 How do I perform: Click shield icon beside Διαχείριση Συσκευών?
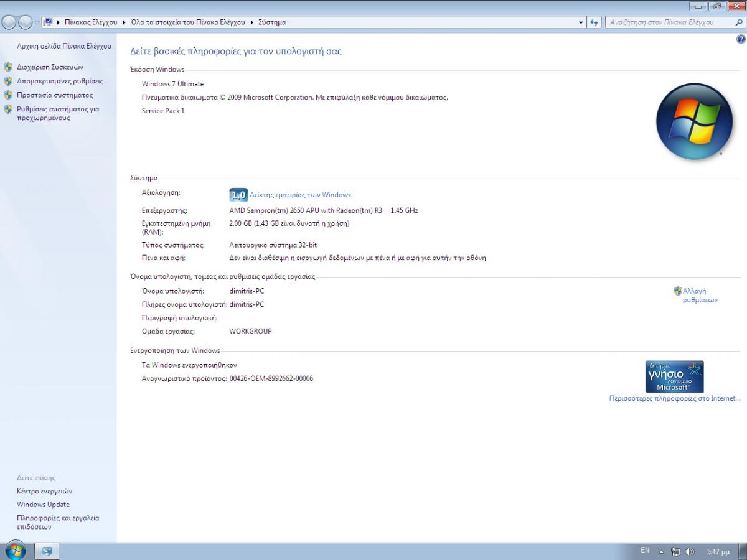coord(8,67)
